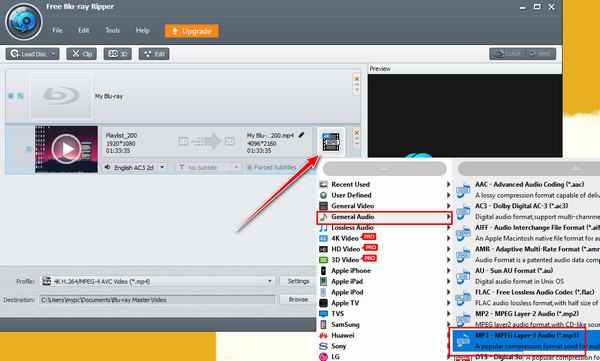The width and height of the screenshot is (600, 361).
Task: Choose AIFF Audio Interchange File Format
Action: pyautogui.click(x=527, y=232)
